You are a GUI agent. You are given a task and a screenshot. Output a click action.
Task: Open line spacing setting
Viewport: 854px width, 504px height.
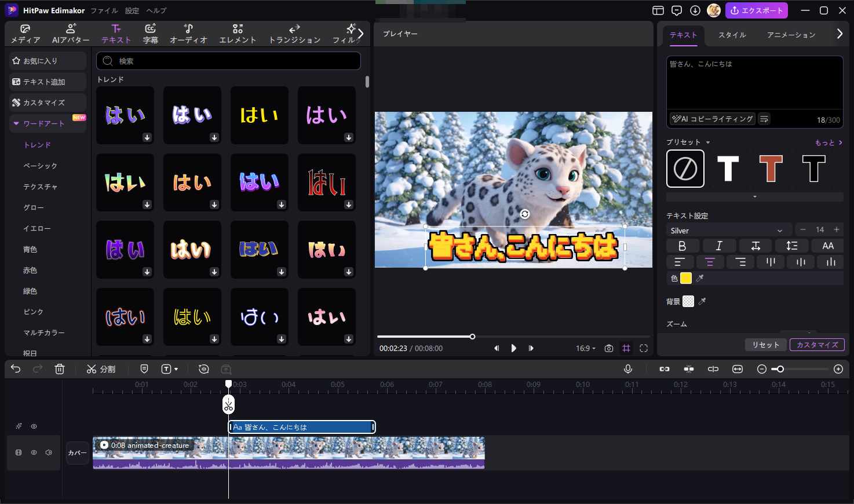tap(792, 246)
